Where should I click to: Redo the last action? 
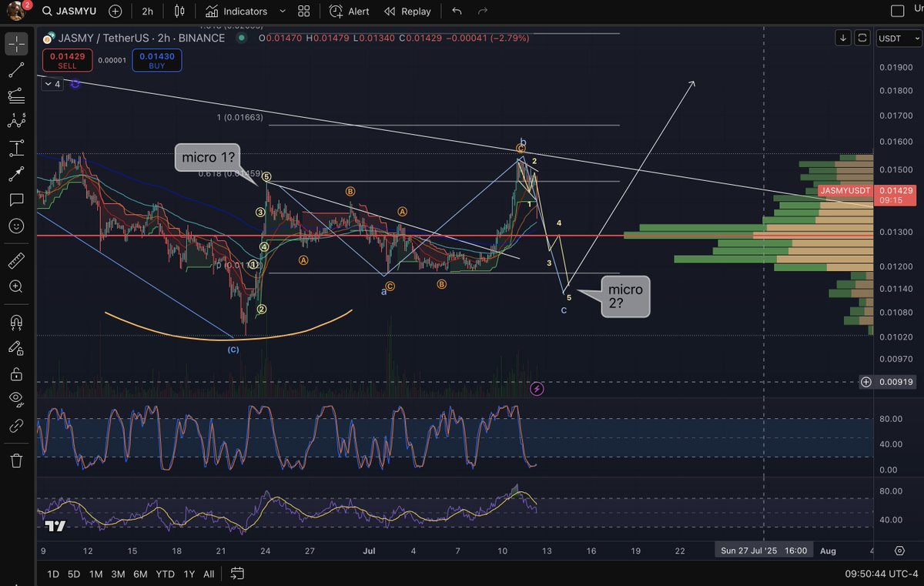(483, 12)
